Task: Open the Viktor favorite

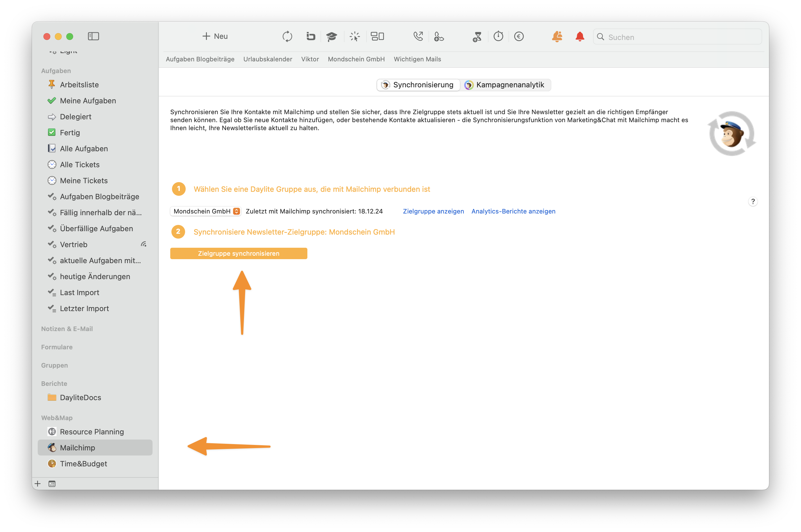Action: [310, 59]
